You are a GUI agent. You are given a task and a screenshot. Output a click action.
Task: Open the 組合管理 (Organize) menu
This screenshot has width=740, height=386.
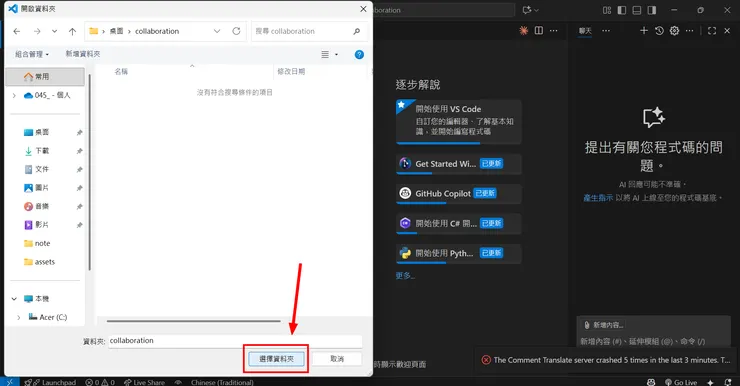pos(32,54)
